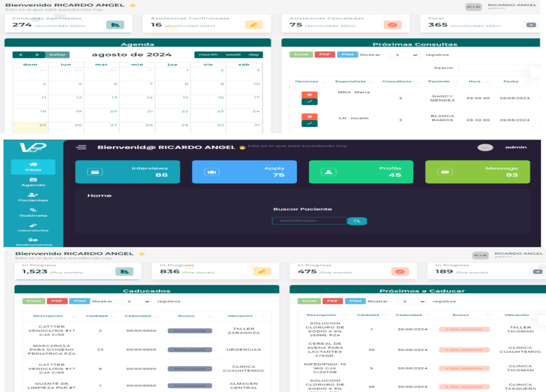Open Laboratorios from the sidebar

[33, 227]
